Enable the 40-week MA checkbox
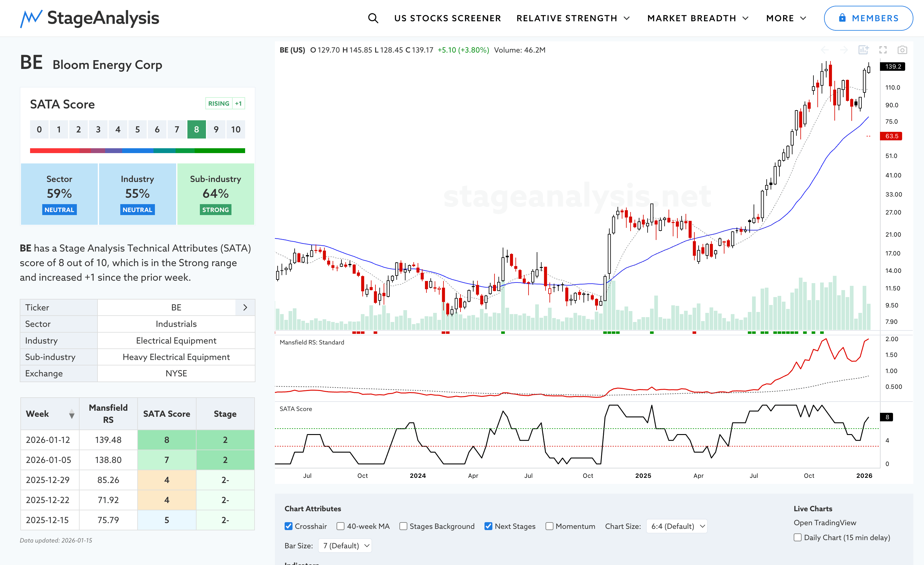Screen dimensions: 924x565 pyautogui.click(x=341, y=526)
